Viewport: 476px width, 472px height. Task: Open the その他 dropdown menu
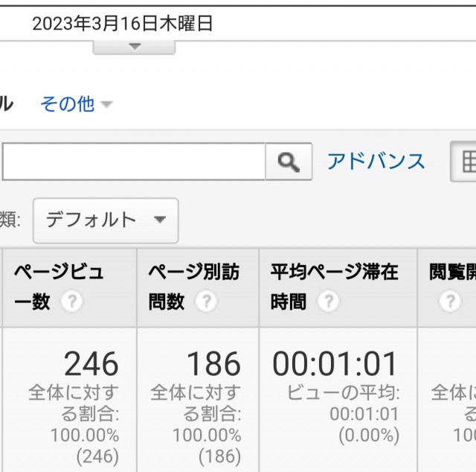point(76,104)
